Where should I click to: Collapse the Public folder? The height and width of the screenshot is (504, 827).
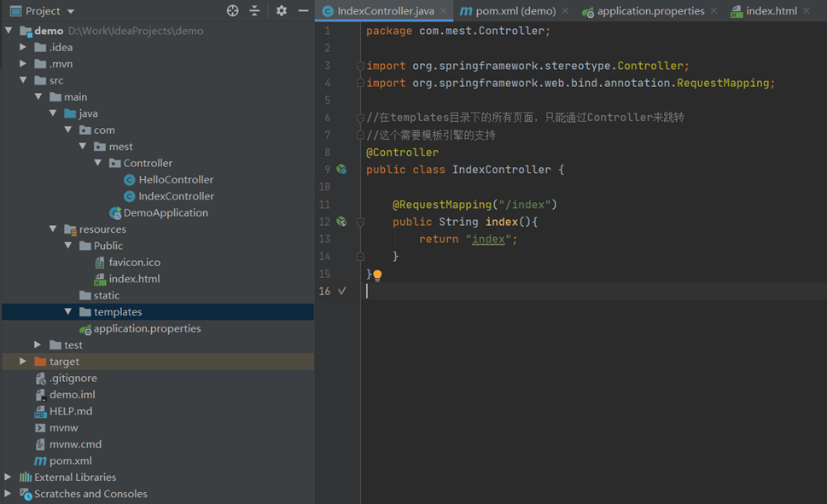pos(68,245)
